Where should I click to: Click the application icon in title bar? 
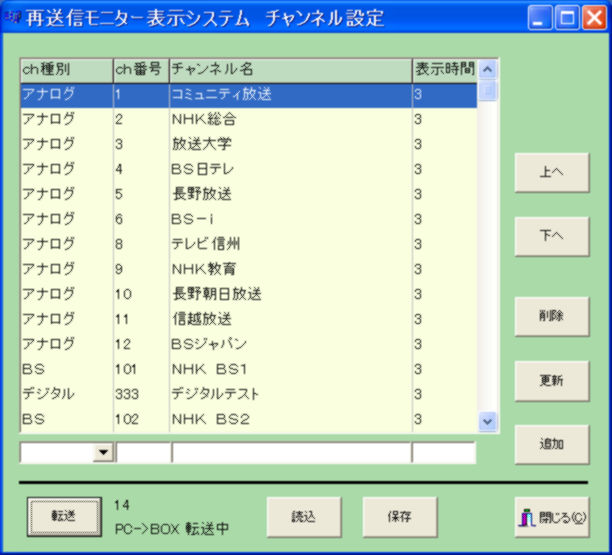[x=13, y=17]
